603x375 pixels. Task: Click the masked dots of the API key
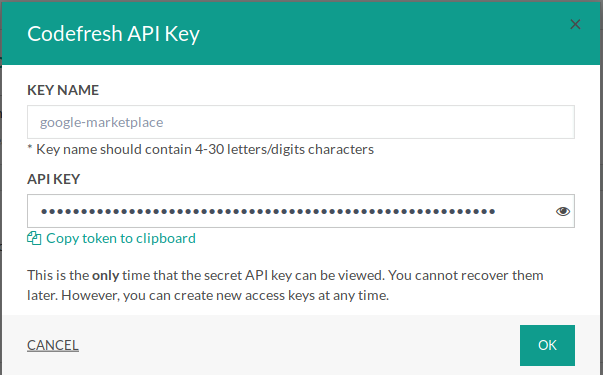tap(268, 211)
